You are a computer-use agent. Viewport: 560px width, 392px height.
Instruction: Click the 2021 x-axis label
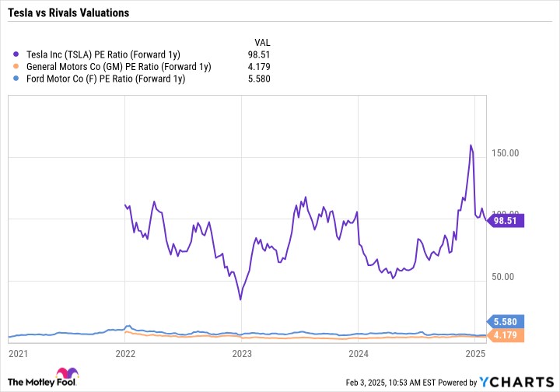(x=18, y=353)
